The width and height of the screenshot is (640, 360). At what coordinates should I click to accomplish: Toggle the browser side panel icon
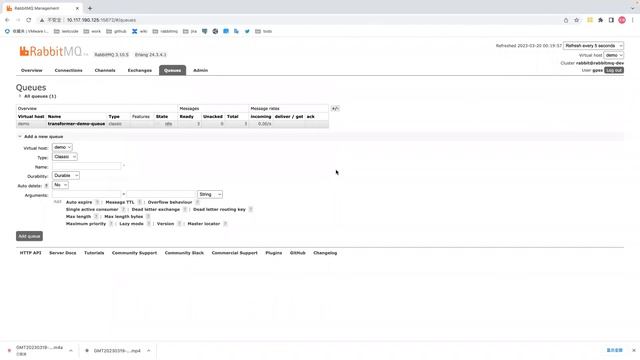(x=611, y=20)
